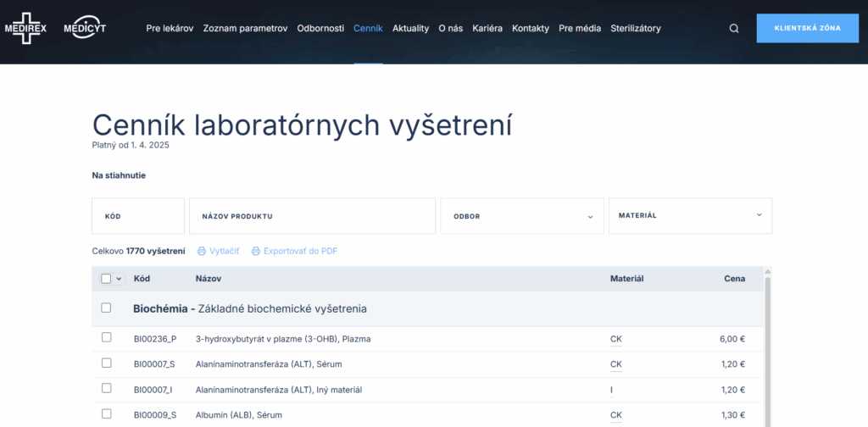Image resolution: width=868 pixels, height=427 pixels.
Task: Click the 1,30 € price
Action: pos(733,415)
